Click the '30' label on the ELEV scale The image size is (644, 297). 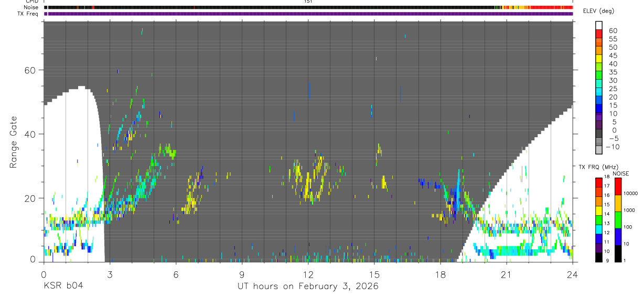tap(613, 81)
